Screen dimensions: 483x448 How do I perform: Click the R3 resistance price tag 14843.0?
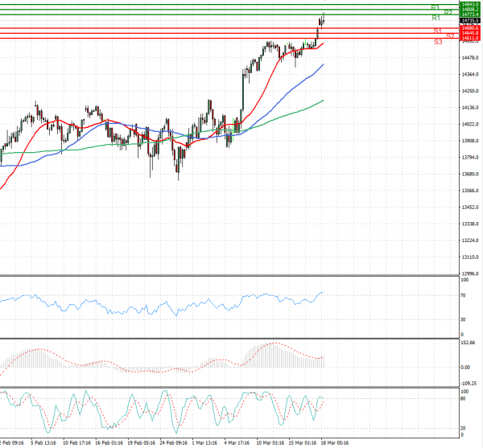(x=470, y=5)
